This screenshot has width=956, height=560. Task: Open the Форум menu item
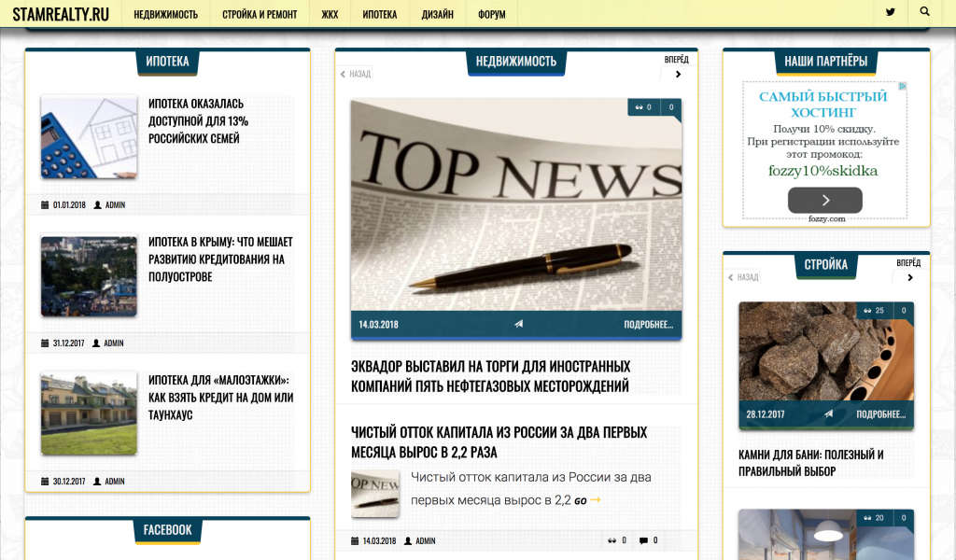tap(491, 14)
